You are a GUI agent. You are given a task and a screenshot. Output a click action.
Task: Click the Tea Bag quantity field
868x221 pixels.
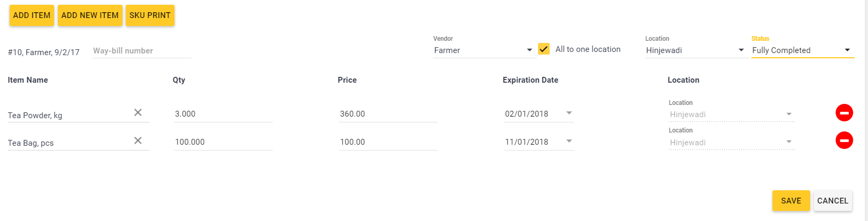pyautogui.click(x=223, y=142)
